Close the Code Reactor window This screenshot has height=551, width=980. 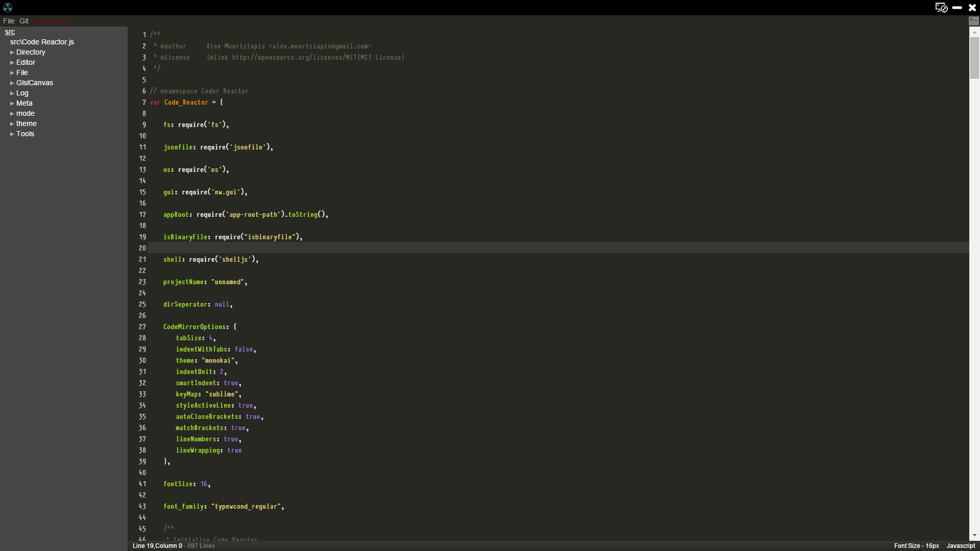(972, 8)
